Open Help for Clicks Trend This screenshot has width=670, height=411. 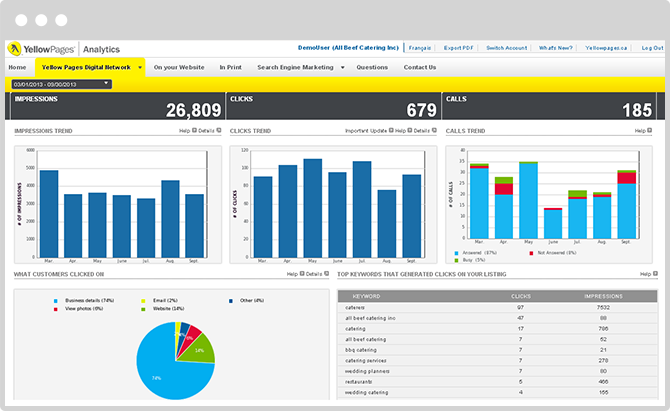click(400, 130)
